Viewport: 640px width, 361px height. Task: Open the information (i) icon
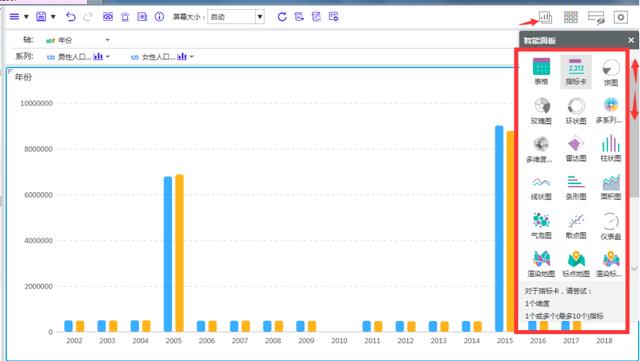(159, 17)
